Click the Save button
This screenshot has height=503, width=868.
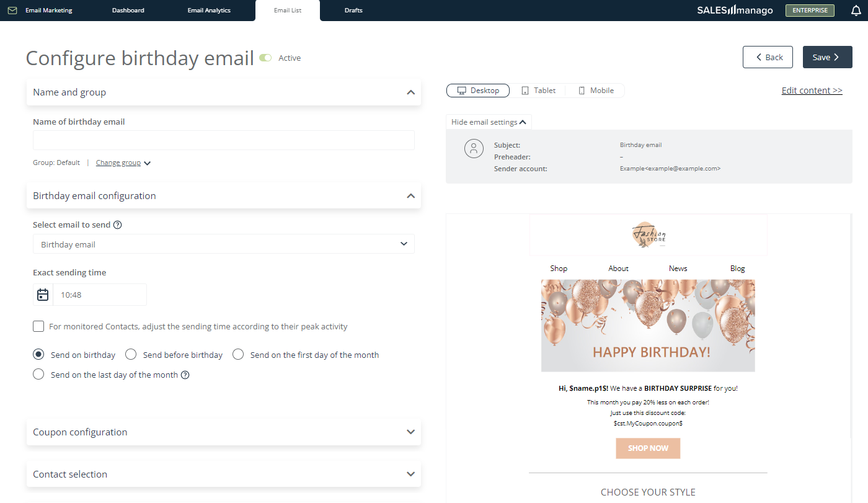pos(828,57)
